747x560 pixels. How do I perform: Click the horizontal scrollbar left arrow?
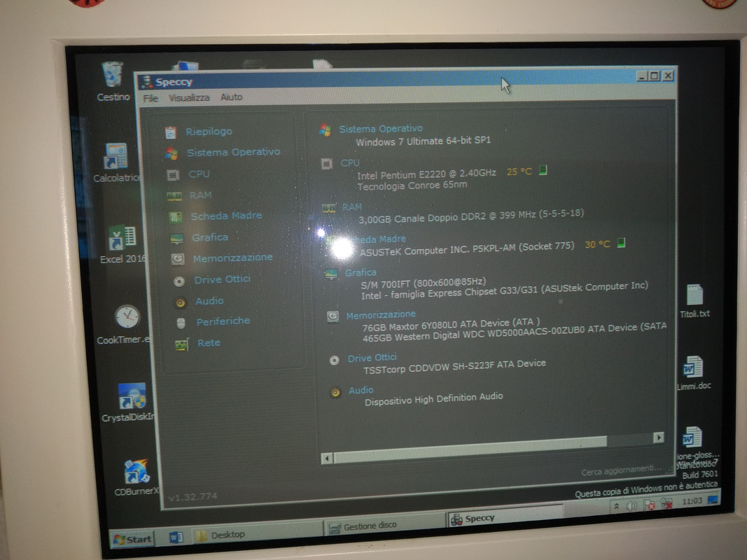[x=327, y=458]
